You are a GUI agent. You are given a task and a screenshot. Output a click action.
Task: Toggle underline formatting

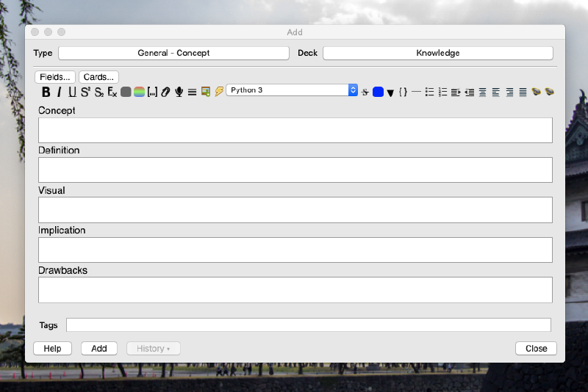click(x=72, y=92)
